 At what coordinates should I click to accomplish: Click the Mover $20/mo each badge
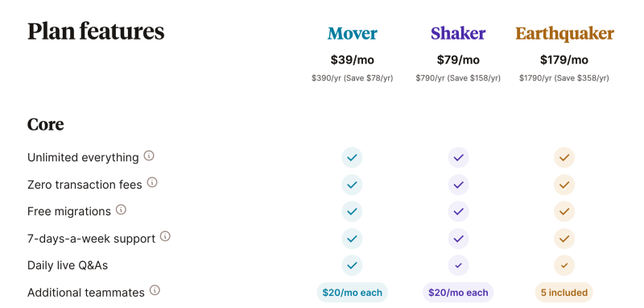click(352, 293)
